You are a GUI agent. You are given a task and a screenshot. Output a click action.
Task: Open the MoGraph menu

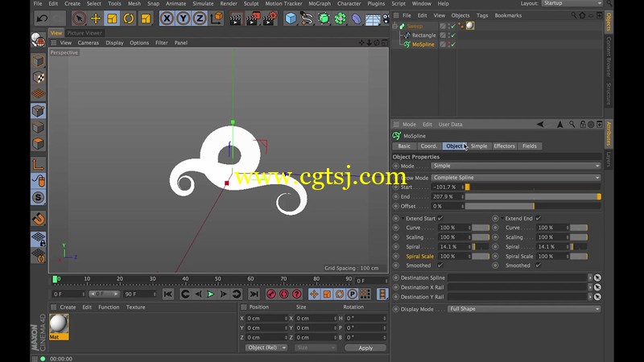coord(320,4)
